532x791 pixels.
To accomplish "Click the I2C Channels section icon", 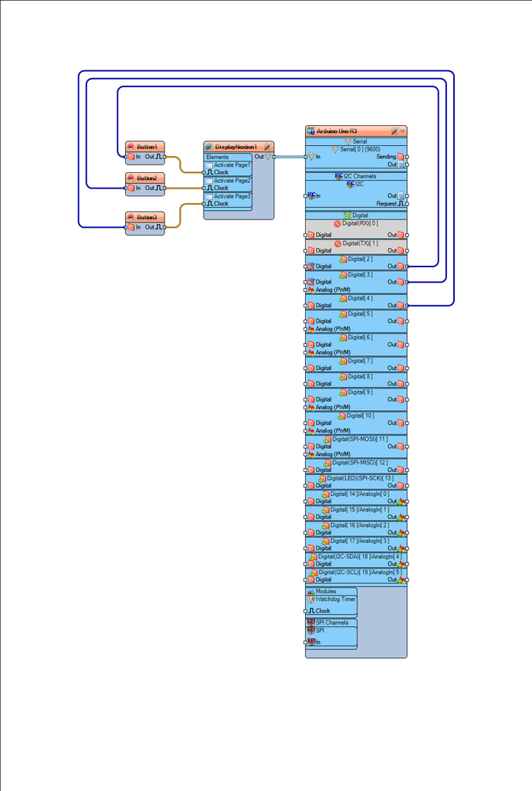I will pos(339,176).
